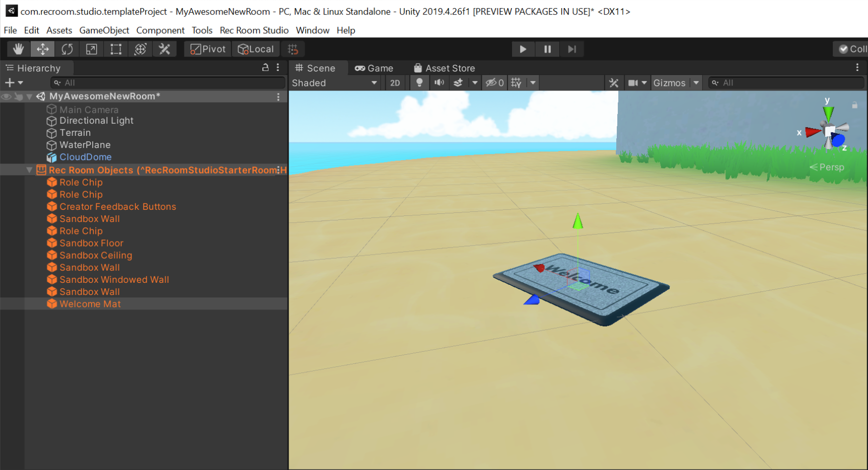Mute scene audio toggle
The image size is (868, 470).
pyautogui.click(x=439, y=83)
